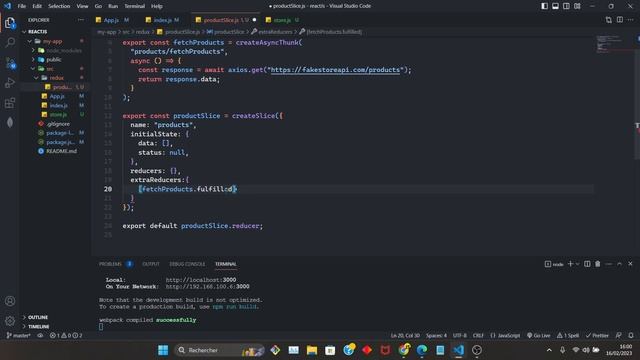Toggle the watch eye icon in status bar

click(40, 336)
